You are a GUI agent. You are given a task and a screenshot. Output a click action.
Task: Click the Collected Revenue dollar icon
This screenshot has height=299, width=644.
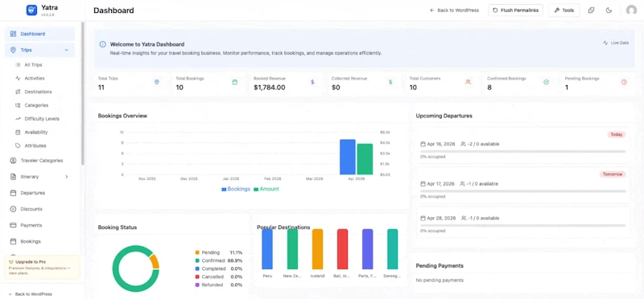390,82
